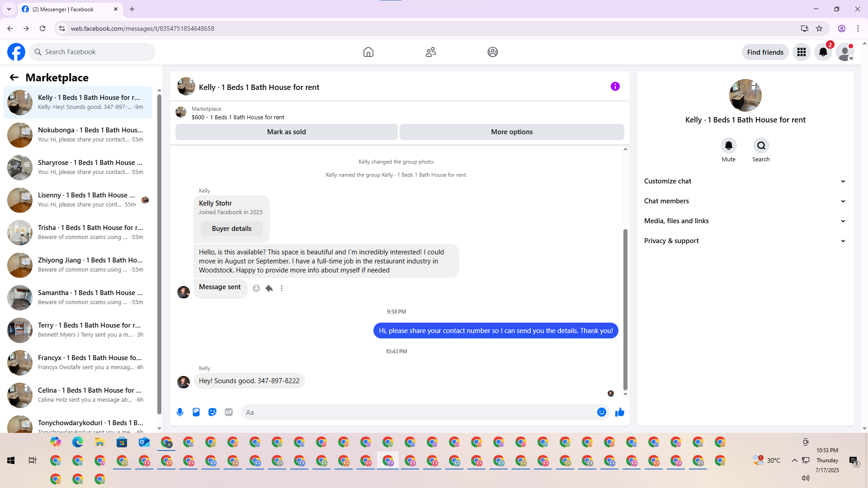Bookmark this tab with star icon
The image size is (868, 488).
pos(819,28)
